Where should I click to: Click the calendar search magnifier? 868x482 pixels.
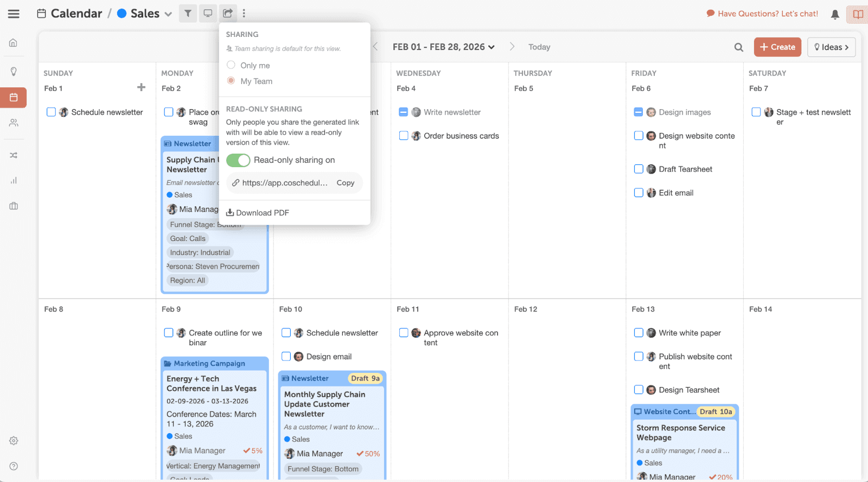[x=739, y=47]
